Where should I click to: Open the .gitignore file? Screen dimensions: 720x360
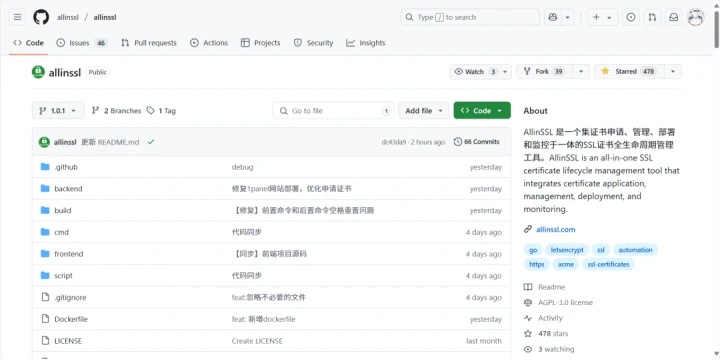[x=70, y=298]
